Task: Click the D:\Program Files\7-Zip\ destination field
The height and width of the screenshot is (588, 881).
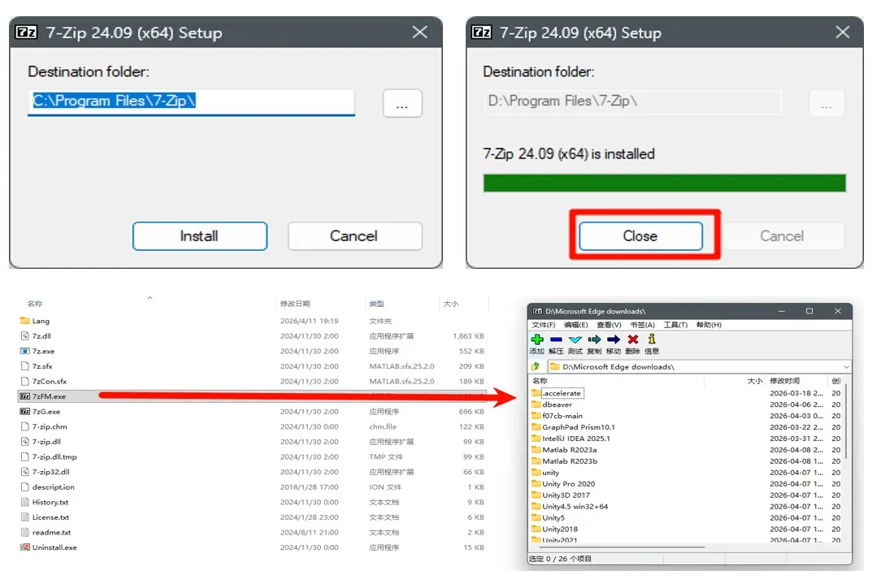Action: (x=632, y=102)
